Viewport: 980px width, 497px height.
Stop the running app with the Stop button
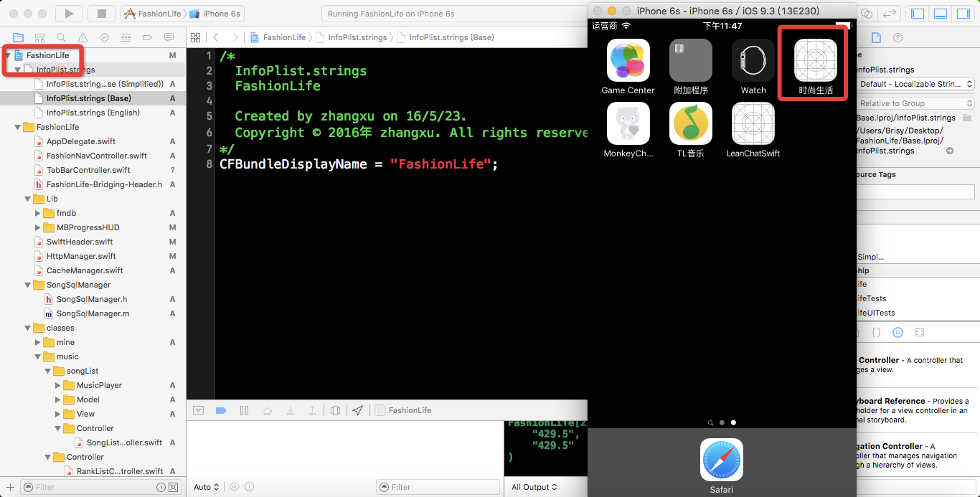click(x=102, y=13)
